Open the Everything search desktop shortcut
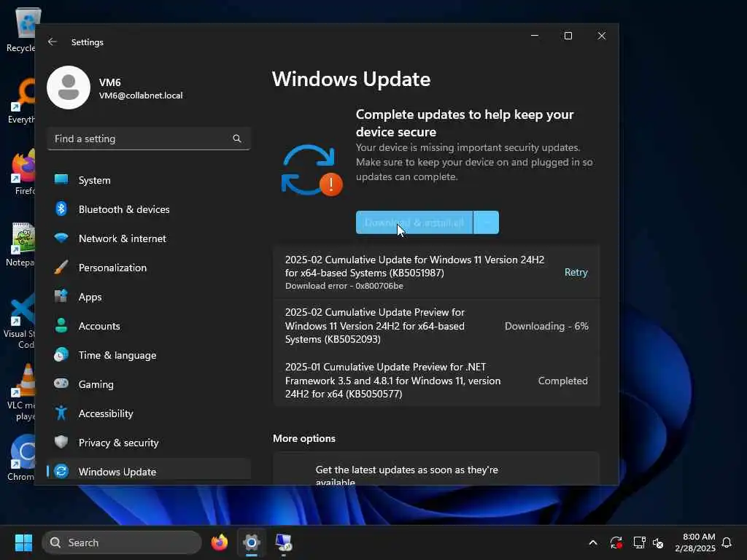Viewport: 747px width, 560px height. tap(21, 101)
